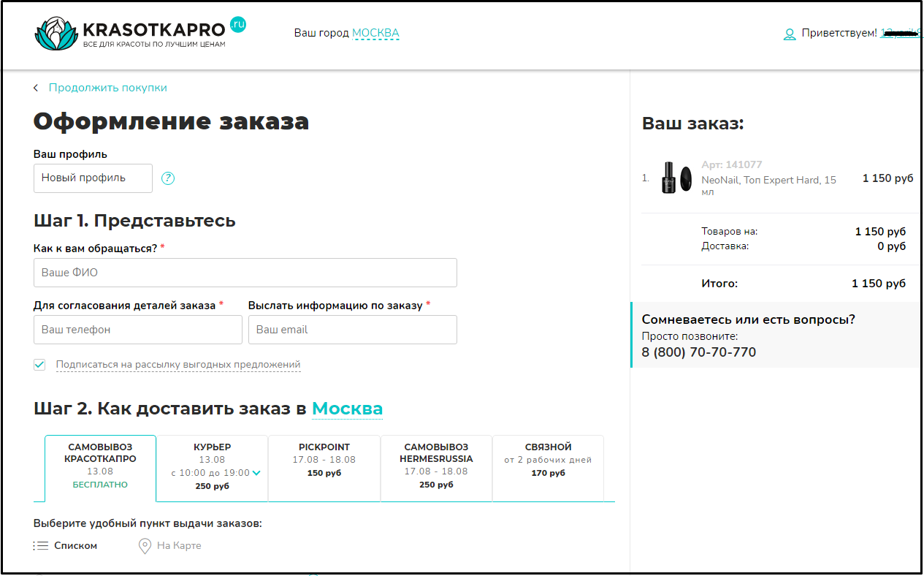The height and width of the screenshot is (576, 924).
Task: Select the Курьер delivery tab
Action: pos(213,468)
